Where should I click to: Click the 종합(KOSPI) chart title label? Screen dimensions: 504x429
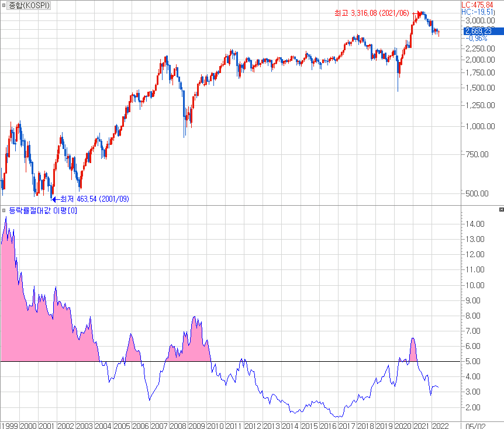pos(29,5)
